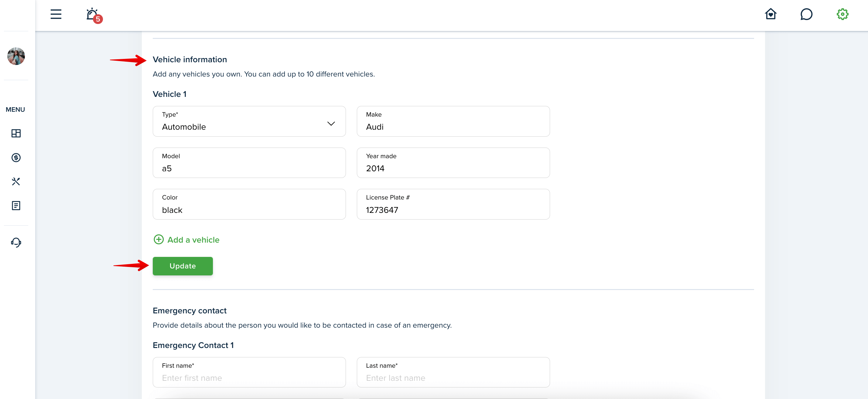Click the MENU label in sidebar
Screen dimensions: 868x399
click(15, 110)
